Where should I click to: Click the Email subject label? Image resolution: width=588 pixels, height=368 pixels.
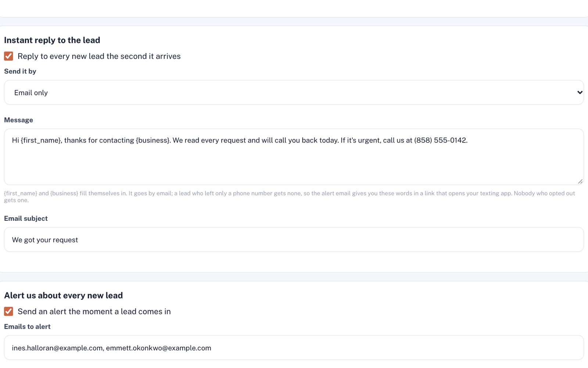click(26, 219)
